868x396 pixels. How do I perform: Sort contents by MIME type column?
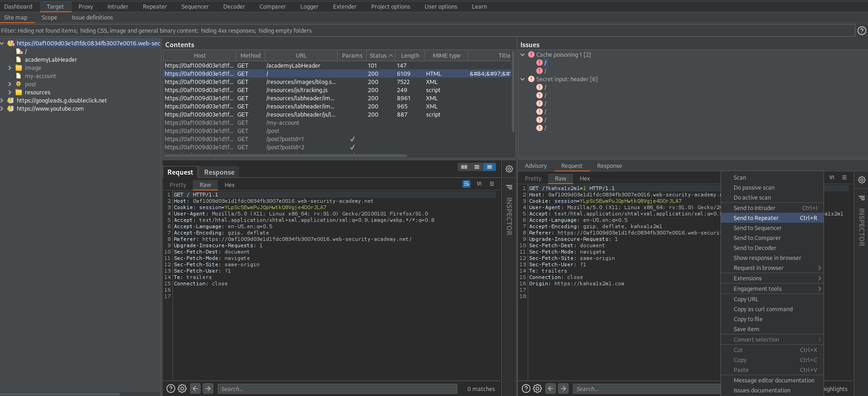tap(446, 55)
